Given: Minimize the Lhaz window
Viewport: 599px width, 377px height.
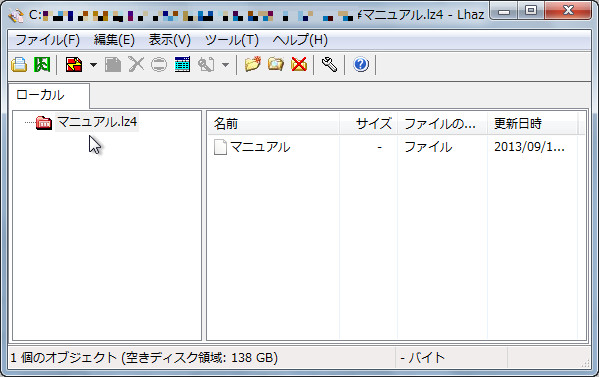Looking at the screenshot, I should tap(504, 11).
